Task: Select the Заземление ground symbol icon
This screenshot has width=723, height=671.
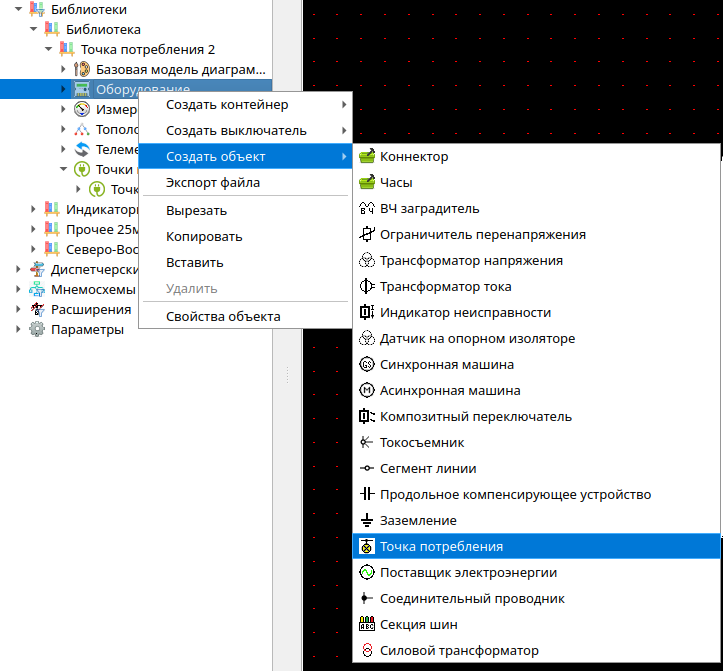Action: [367, 520]
